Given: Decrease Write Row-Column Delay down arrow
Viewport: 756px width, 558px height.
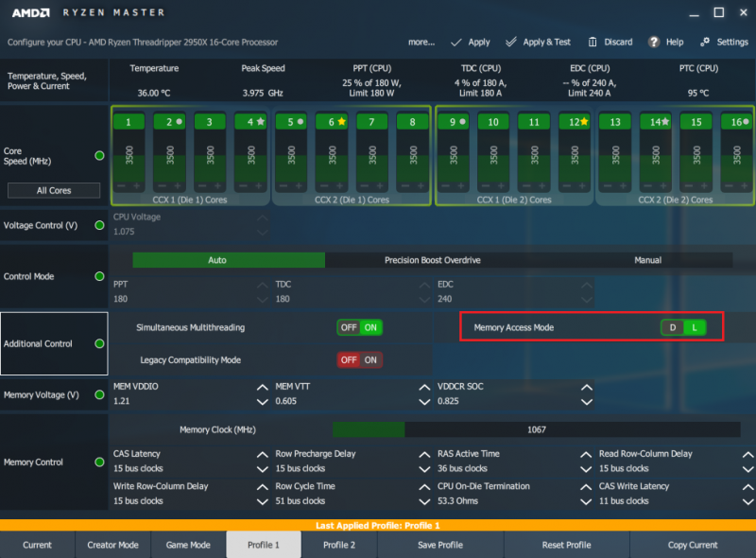Looking at the screenshot, I should point(263,501).
